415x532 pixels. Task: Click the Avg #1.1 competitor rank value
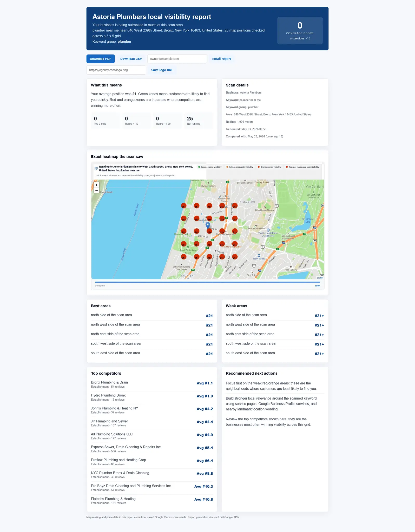(205, 383)
